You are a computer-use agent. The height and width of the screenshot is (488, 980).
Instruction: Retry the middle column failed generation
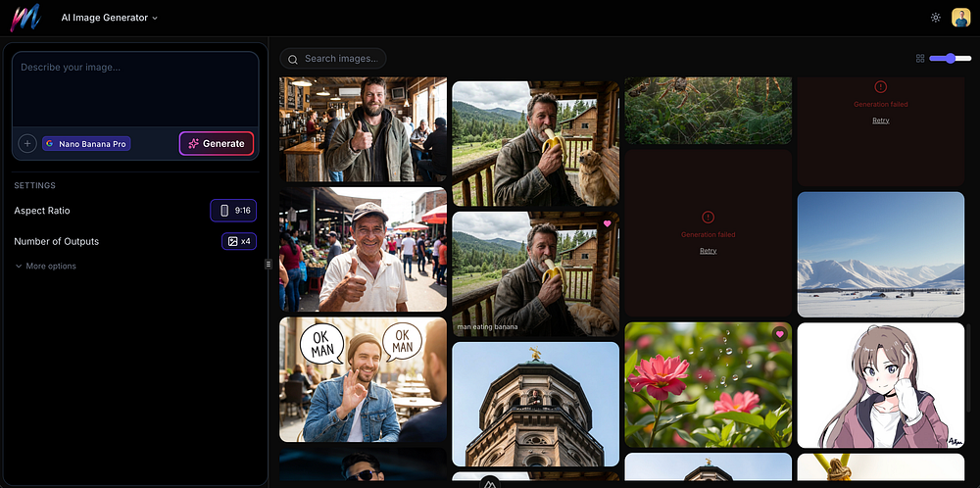(709, 251)
